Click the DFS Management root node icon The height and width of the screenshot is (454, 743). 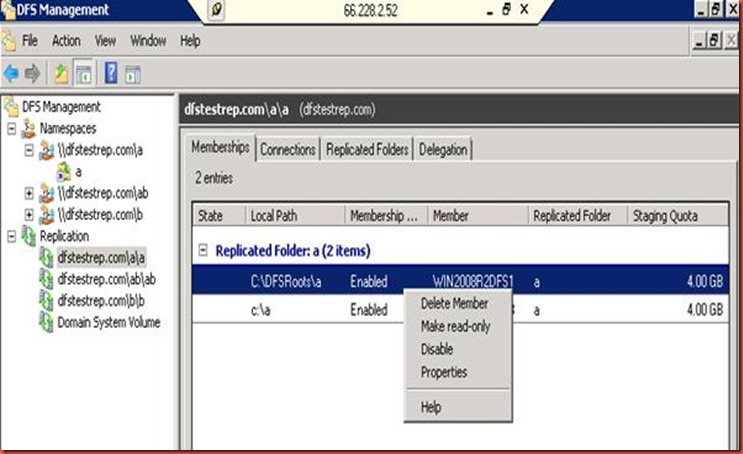(11, 107)
